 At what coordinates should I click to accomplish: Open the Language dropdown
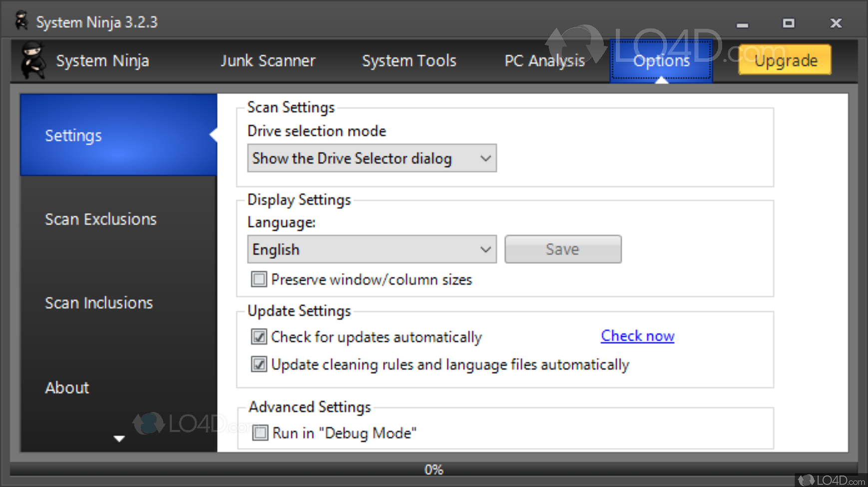[372, 249]
